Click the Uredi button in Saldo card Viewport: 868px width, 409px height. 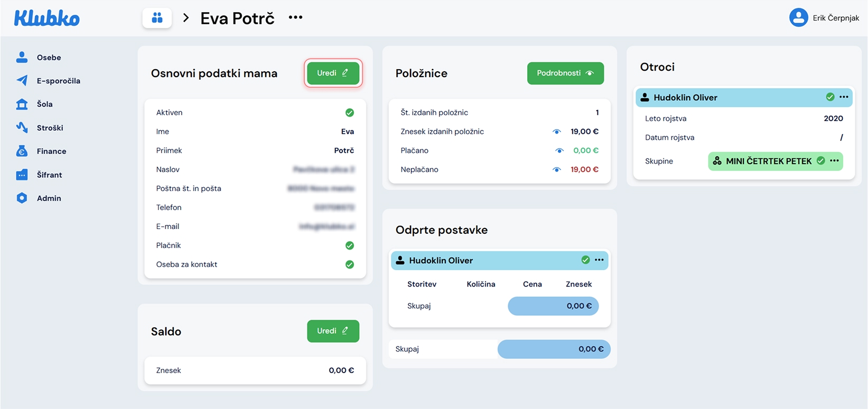click(x=333, y=331)
